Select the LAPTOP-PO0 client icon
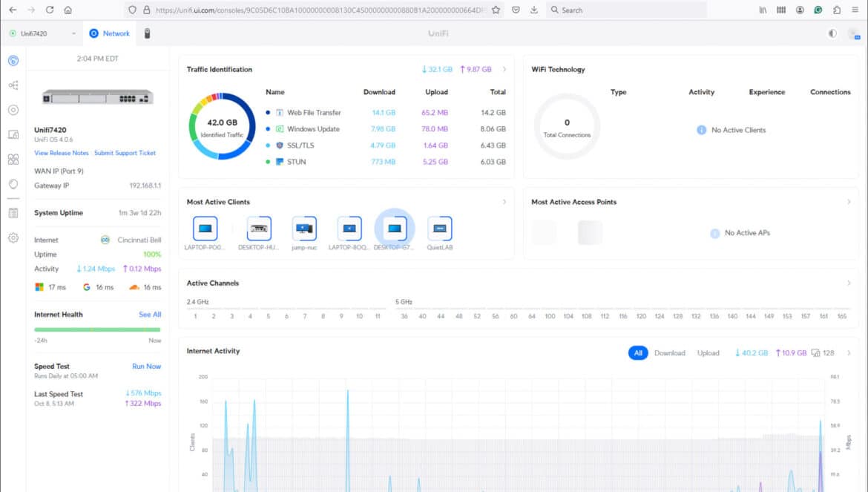Screen dimensions: 868x492 [x=205, y=229]
